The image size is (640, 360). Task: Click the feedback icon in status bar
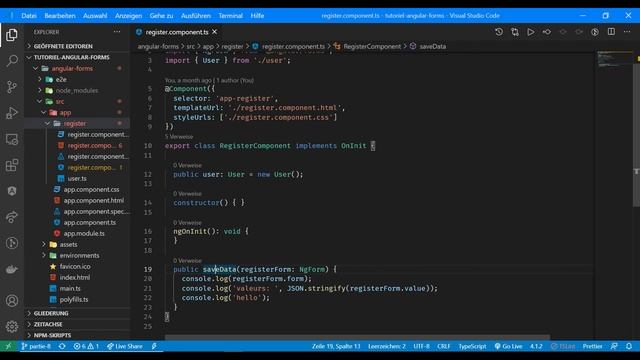[x=614, y=346]
